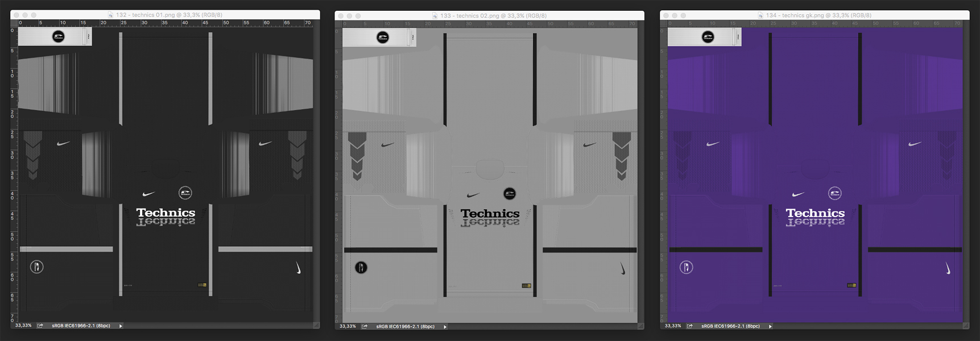The image size is (980, 341).
Task: Click the round emblem on the grey kit shorts
Action: point(361,267)
